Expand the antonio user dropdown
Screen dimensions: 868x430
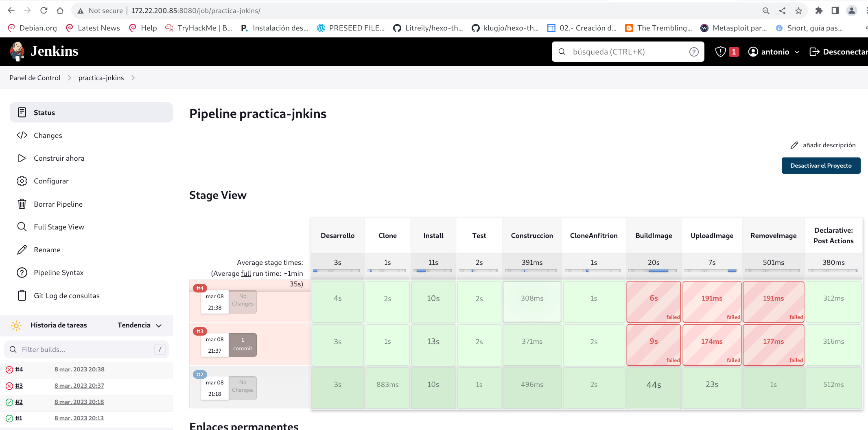tap(797, 52)
